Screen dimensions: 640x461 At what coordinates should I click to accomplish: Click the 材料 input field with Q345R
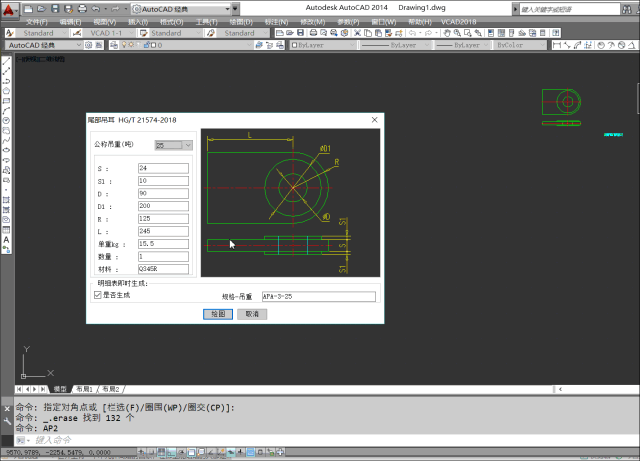pos(164,269)
